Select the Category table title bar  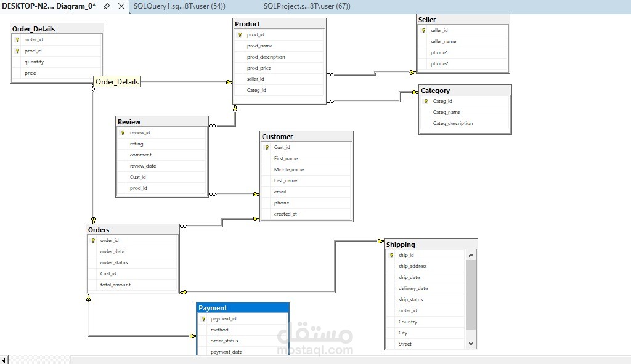(465, 91)
